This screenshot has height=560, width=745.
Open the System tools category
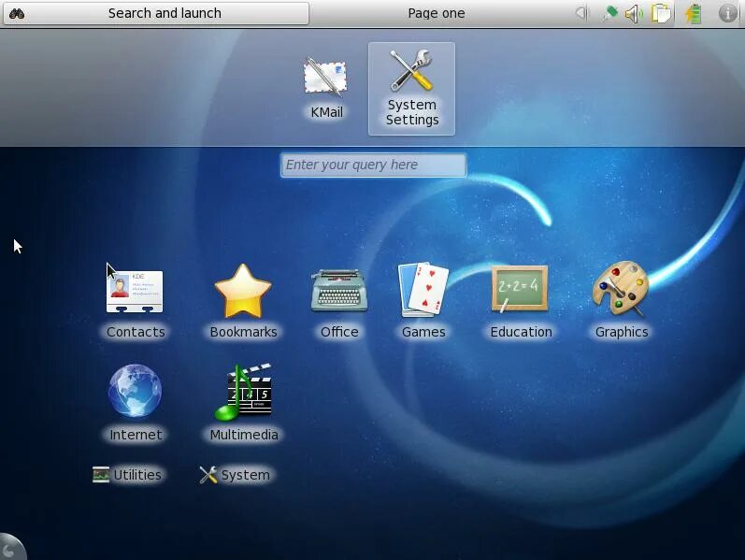pos(236,474)
